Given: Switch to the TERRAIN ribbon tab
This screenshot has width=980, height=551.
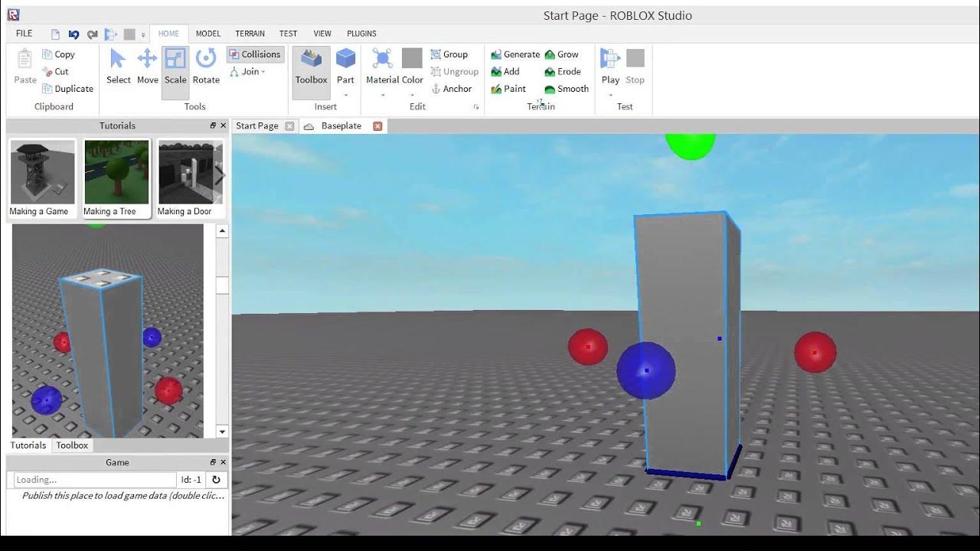Looking at the screenshot, I should point(250,34).
